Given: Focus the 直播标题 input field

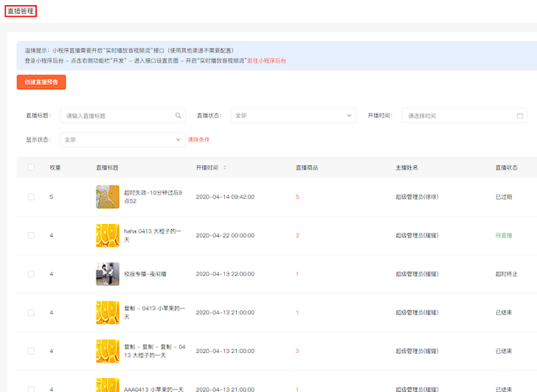Looking at the screenshot, I should pos(123,116).
